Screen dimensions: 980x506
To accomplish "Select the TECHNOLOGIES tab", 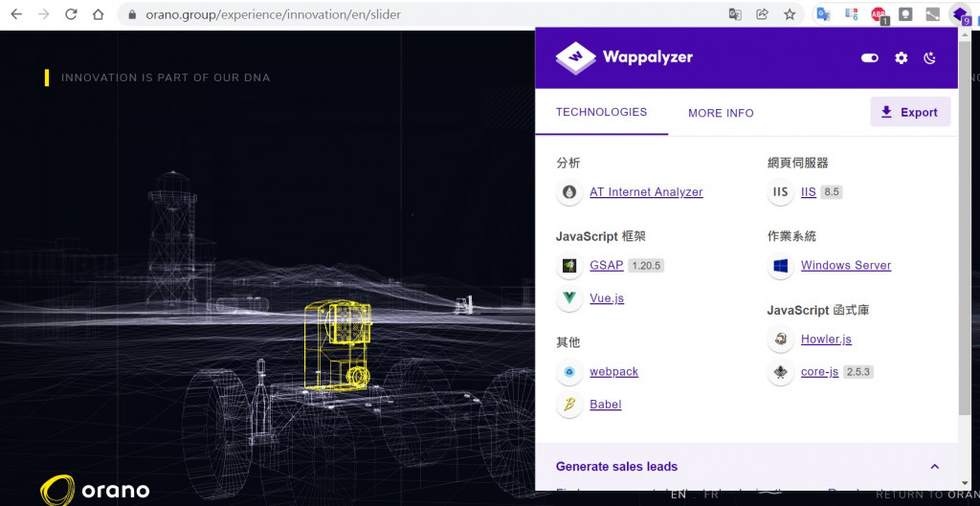I will [601, 113].
